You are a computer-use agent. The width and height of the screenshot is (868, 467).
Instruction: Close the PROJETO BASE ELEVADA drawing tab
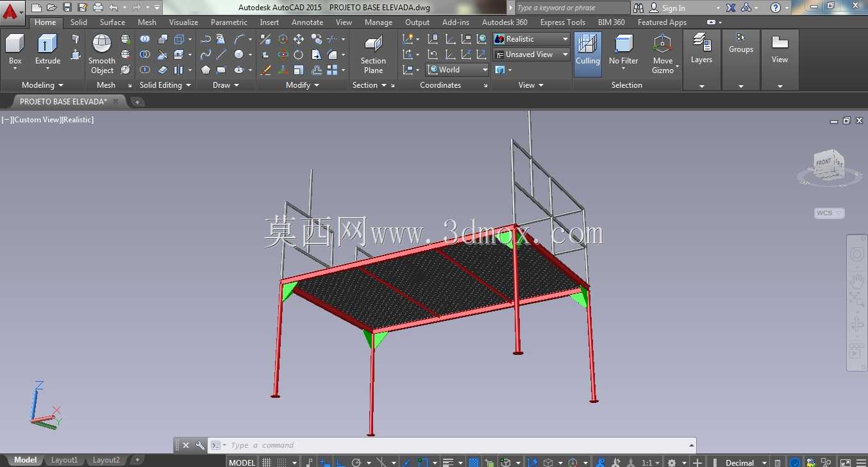coord(115,101)
